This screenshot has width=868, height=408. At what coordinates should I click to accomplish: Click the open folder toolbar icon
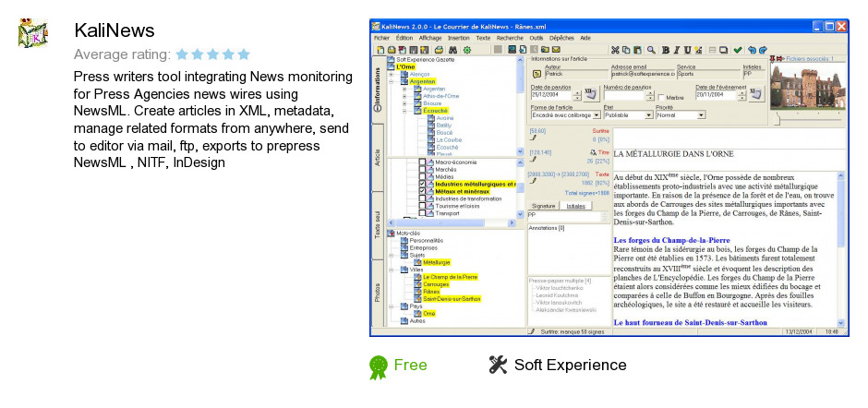(x=392, y=50)
